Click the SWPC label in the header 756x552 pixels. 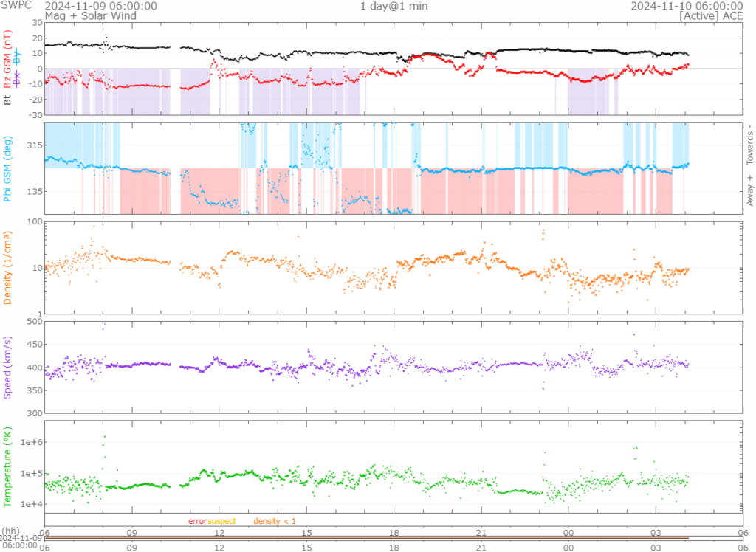(13, 6)
